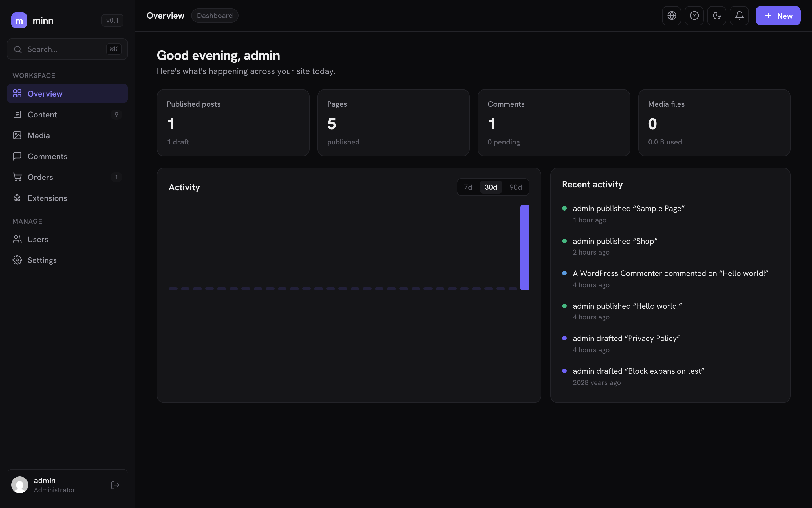Click the Extensions puzzle icon
The image size is (812, 508).
[17, 198]
